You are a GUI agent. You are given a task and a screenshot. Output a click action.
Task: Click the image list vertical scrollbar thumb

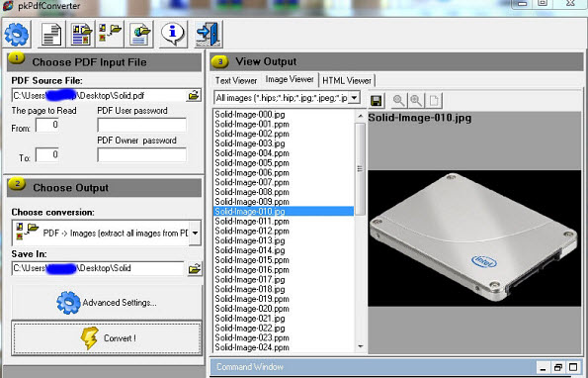tap(360, 169)
